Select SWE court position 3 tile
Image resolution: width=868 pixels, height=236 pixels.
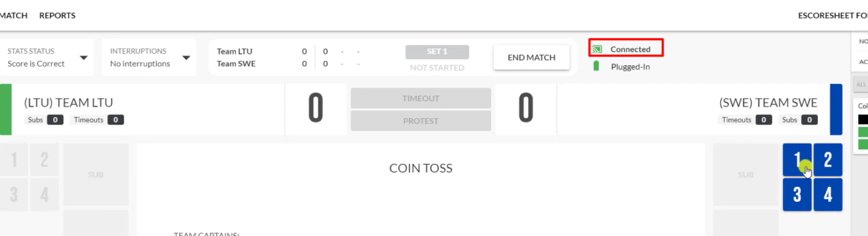797,194
